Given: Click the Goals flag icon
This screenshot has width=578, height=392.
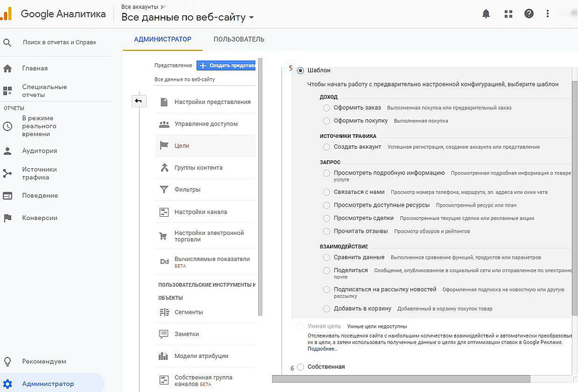Looking at the screenshot, I should pyautogui.click(x=163, y=146).
